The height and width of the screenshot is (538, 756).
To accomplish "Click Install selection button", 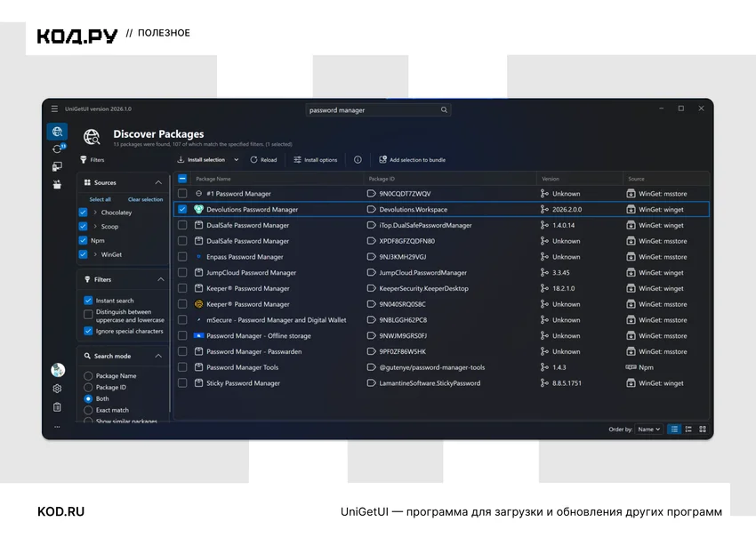I will click(201, 159).
